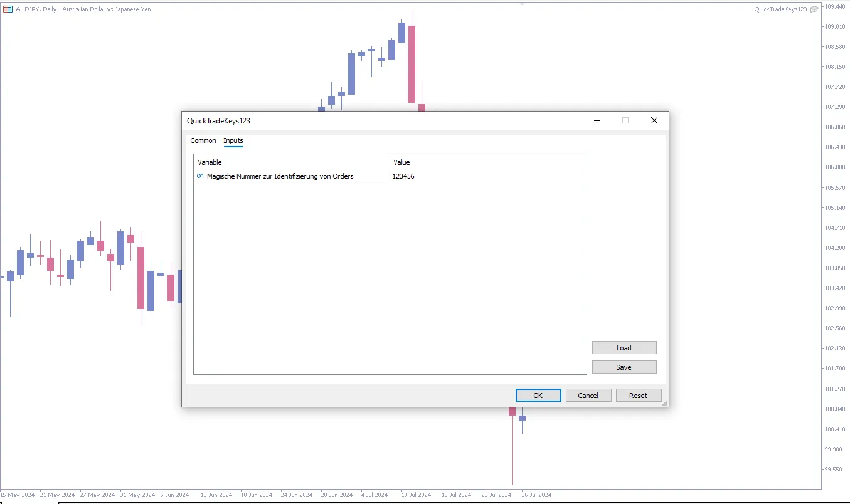Confirm settings with the OK button
The width and height of the screenshot is (850, 504).
tap(538, 396)
